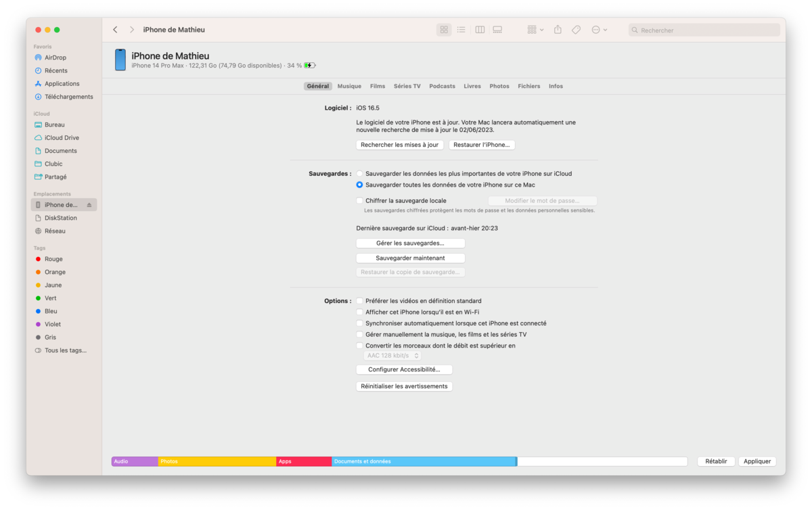
Task: Enable Synchroniser automatiquement checkbox
Action: point(360,323)
